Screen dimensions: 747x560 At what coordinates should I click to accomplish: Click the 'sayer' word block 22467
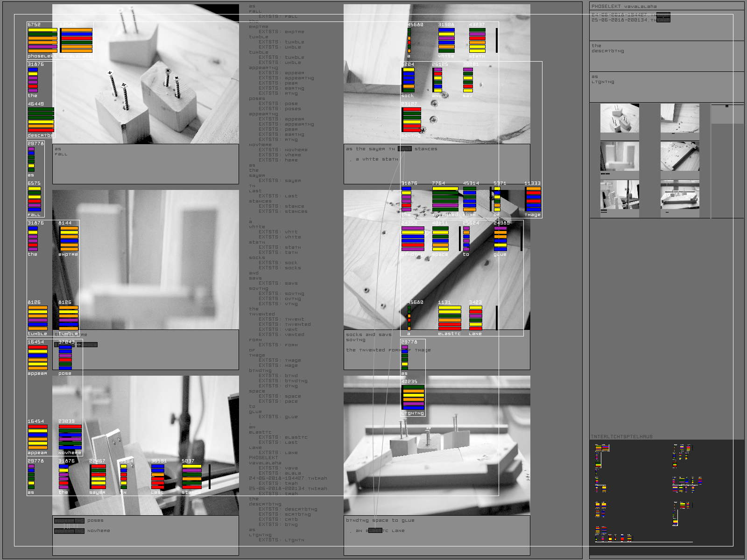[98, 476]
